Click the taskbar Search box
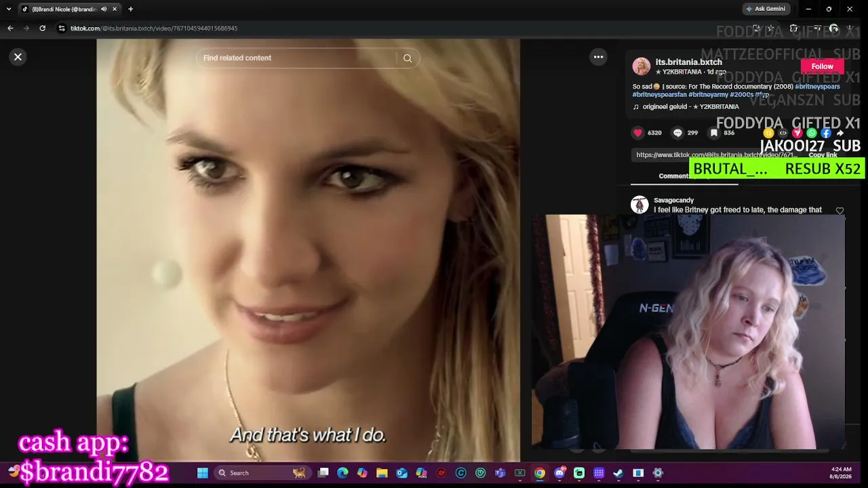The width and height of the screenshot is (868, 488). point(261,473)
